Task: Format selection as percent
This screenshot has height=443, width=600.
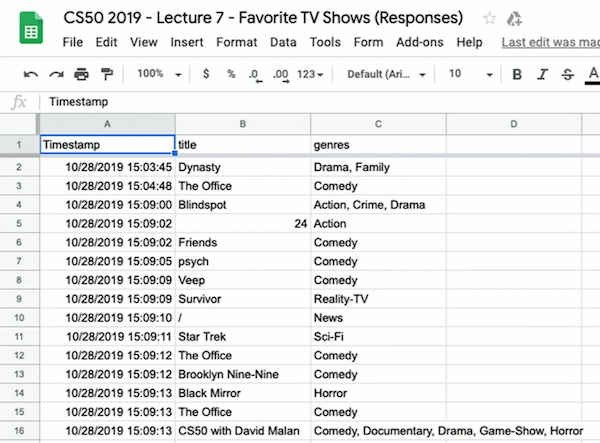Action: (x=231, y=74)
